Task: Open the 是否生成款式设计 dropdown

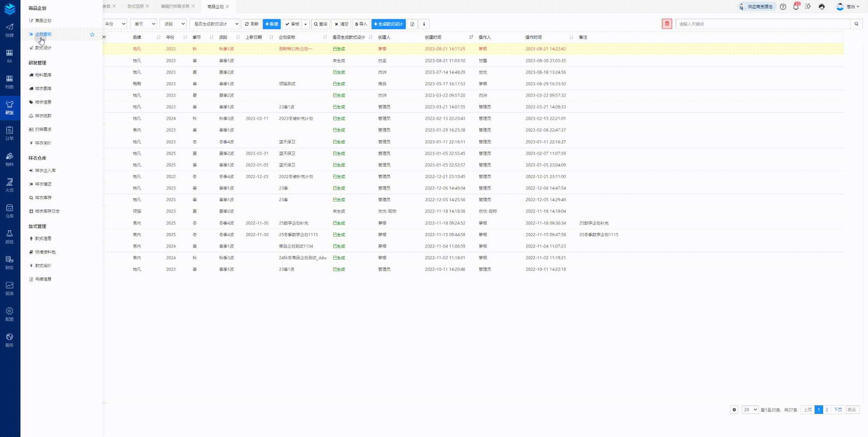Action: coord(215,24)
